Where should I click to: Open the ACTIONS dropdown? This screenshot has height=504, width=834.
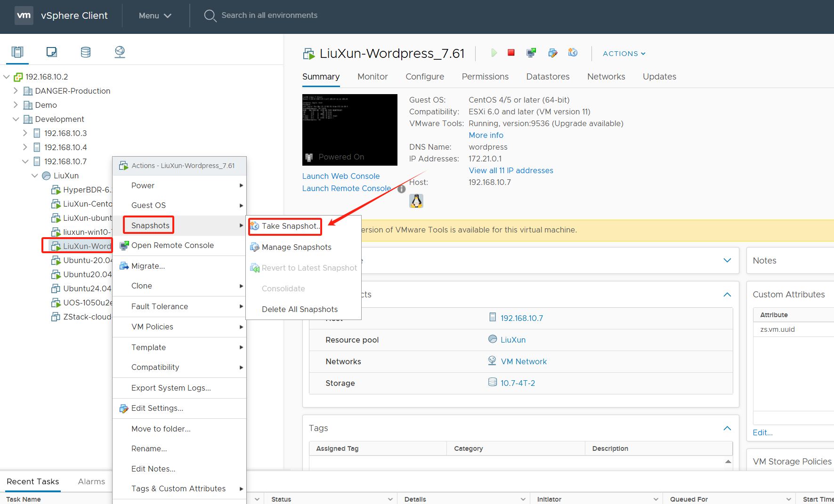(x=624, y=54)
